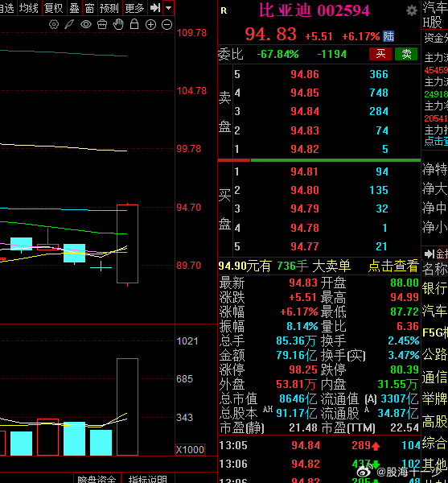
Task: Click the buy/sell ratio bar
Action: (319, 160)
